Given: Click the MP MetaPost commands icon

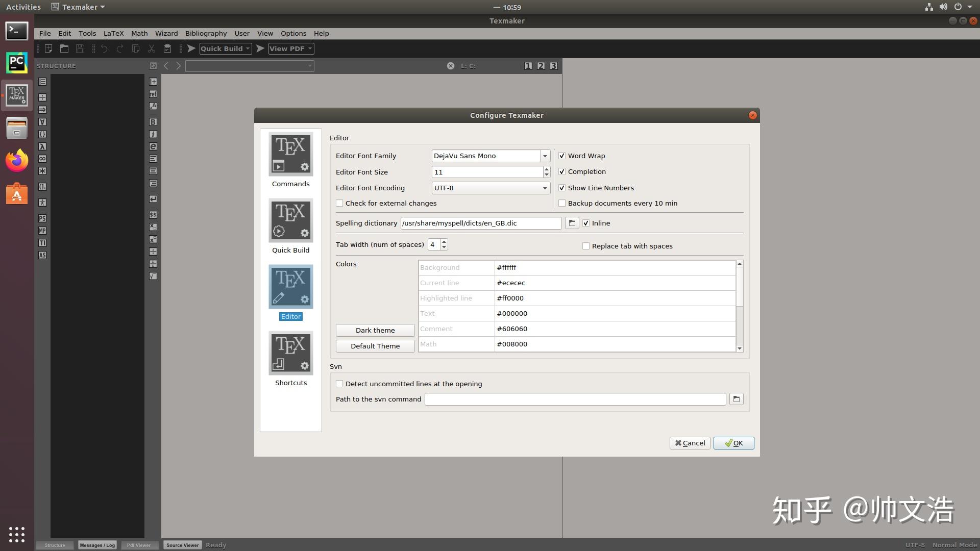Looking at the screenshot, I should point(42,231).
